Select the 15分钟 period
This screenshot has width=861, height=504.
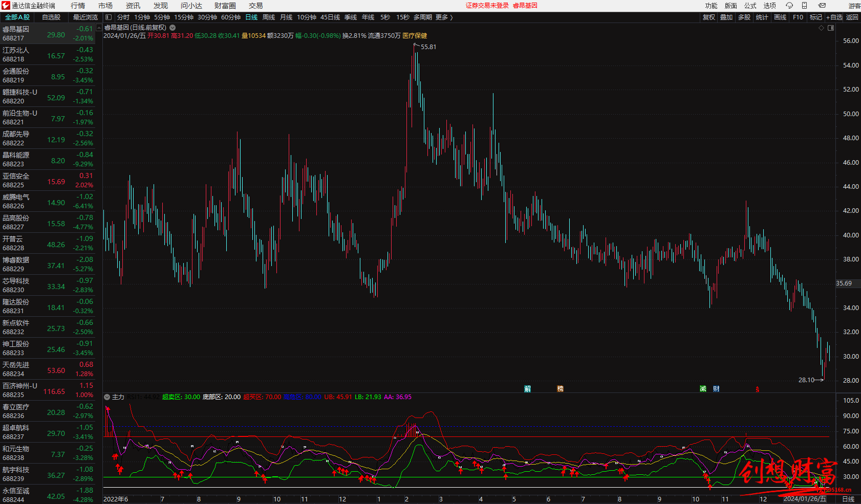[184, 17]
